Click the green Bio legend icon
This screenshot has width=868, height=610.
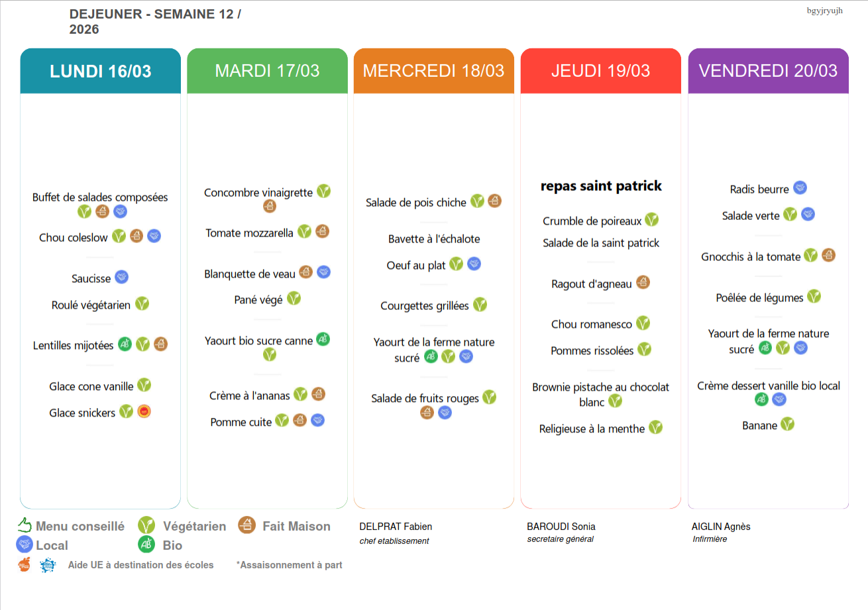click(x=146, y=544)
